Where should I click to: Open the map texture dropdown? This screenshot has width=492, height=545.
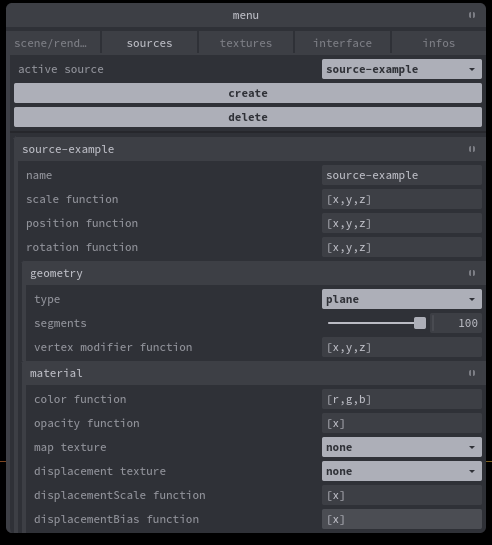click(402, 447)
